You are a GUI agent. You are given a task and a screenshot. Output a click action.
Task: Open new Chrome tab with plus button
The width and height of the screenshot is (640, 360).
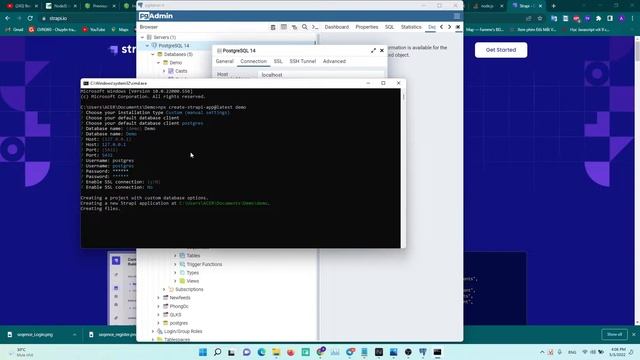[x=553, y=6]
